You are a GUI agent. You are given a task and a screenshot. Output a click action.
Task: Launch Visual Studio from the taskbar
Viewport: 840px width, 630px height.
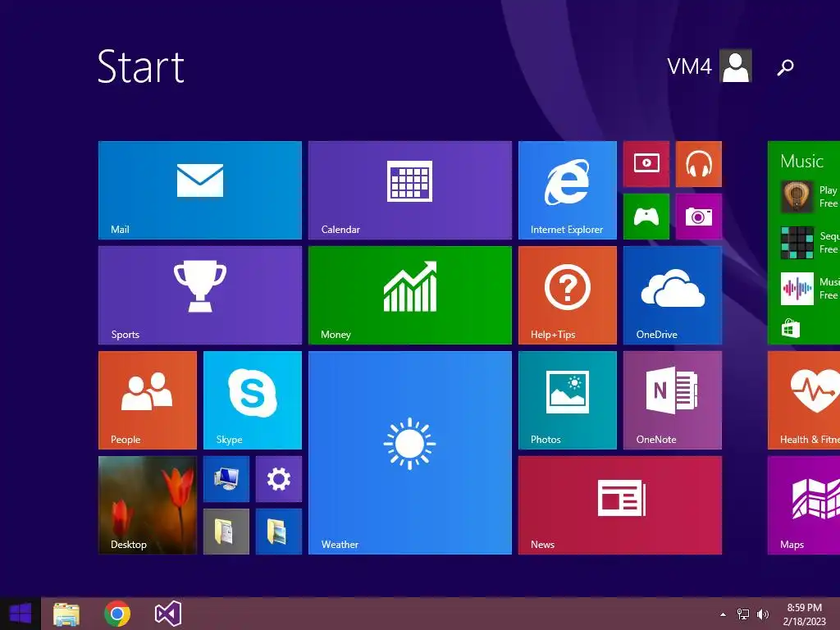pos(168,614)
